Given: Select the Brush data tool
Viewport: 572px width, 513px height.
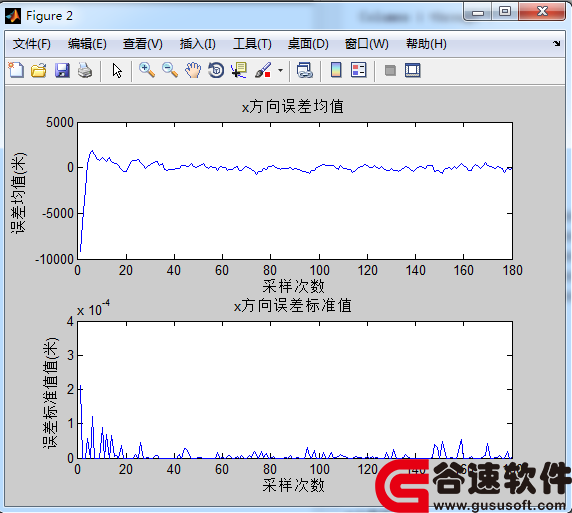Looking at the screenshot, I should tap(263, 70).
